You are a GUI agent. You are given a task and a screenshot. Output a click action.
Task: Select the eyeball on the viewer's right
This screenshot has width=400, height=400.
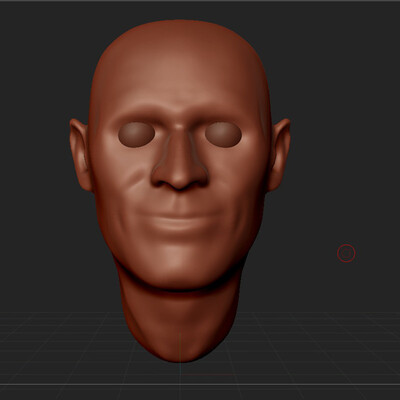tap(223, 135)
